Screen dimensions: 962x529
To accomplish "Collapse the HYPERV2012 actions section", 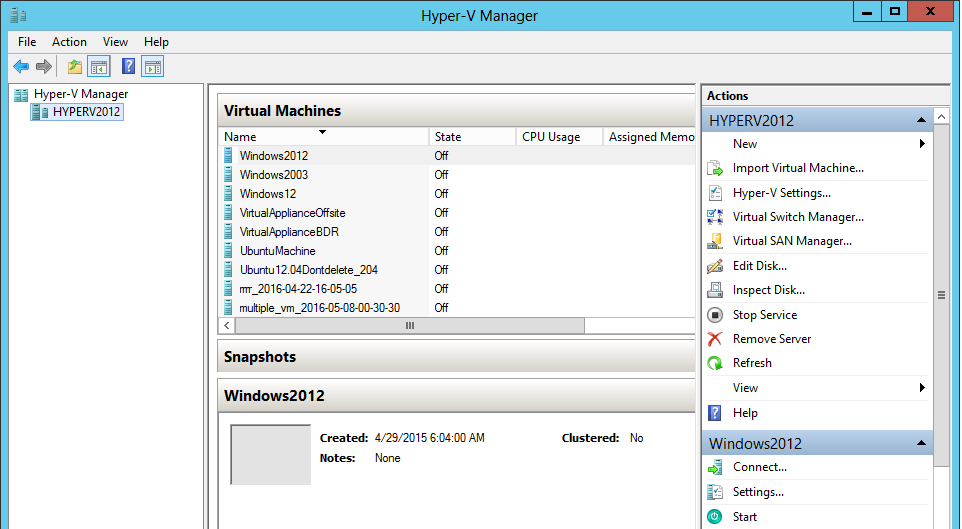I will point(922,120).
